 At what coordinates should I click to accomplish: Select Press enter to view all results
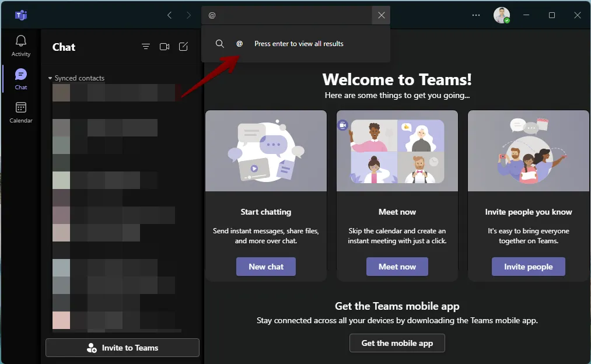[299, 43]
